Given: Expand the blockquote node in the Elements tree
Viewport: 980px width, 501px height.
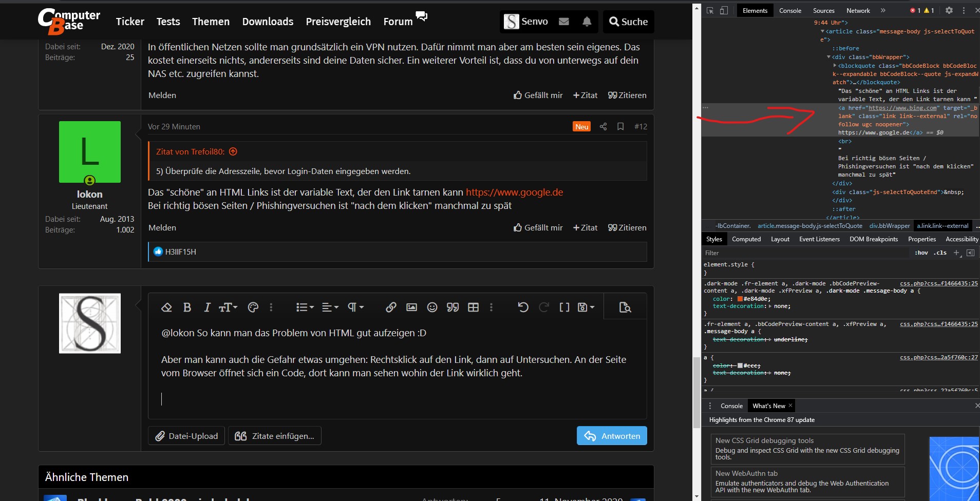Looking at the screenshot, I should tap(835, 66).
